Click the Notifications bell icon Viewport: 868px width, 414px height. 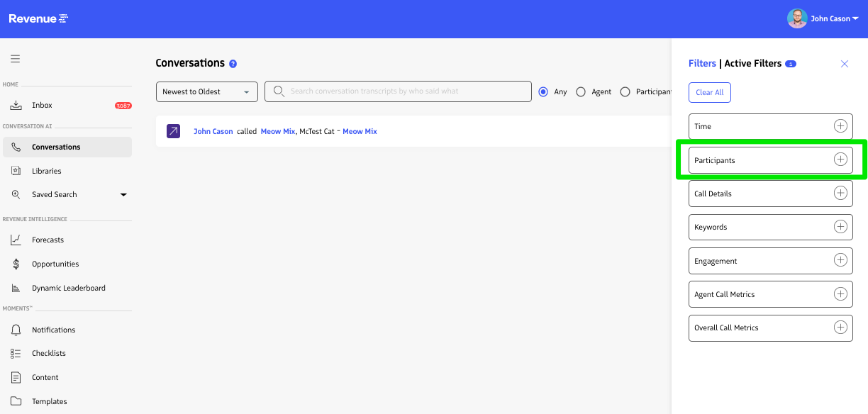pyautogui.click(x=16, y=330)
